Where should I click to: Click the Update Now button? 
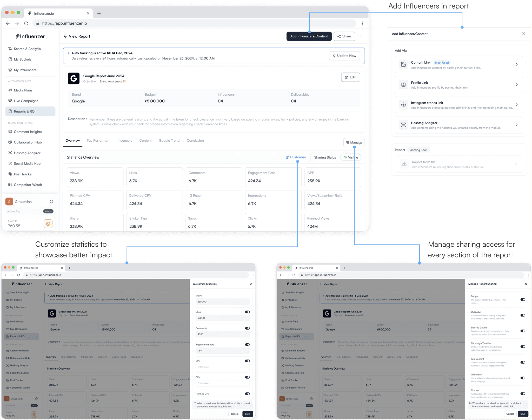(x=344, y=56)
